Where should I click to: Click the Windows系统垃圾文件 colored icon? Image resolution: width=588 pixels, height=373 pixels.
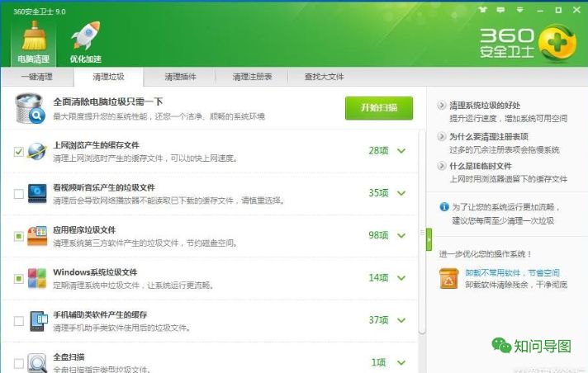click(x=37, y=278)
